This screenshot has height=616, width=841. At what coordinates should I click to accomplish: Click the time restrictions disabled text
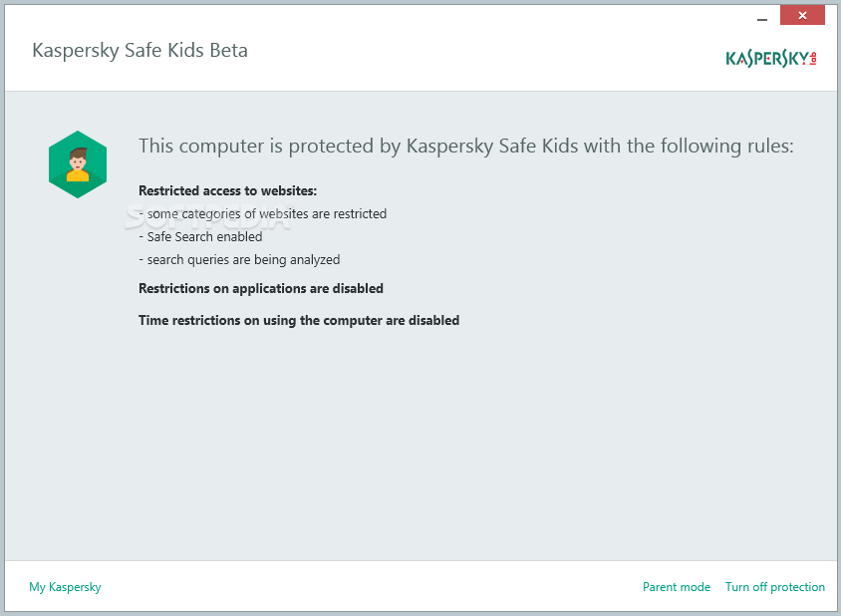coord(299,320)
